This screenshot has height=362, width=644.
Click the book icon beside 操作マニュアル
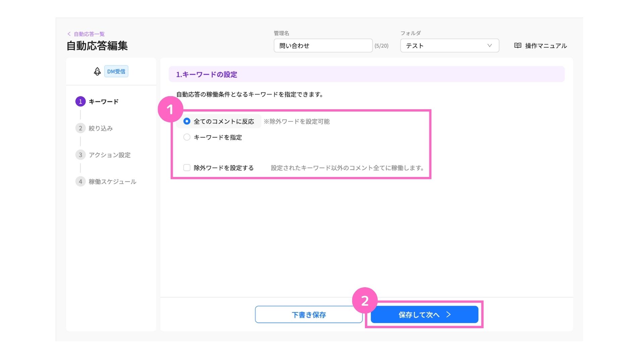coord(518,46)
